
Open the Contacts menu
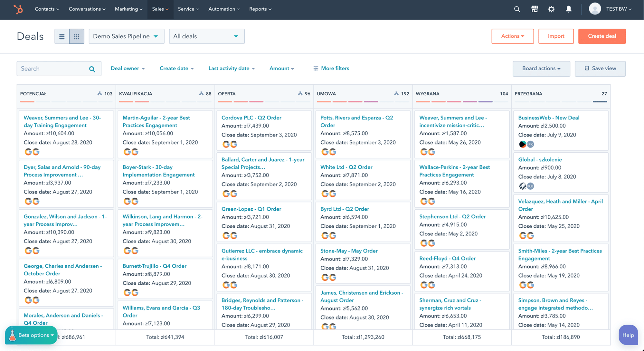pos(47,9)
